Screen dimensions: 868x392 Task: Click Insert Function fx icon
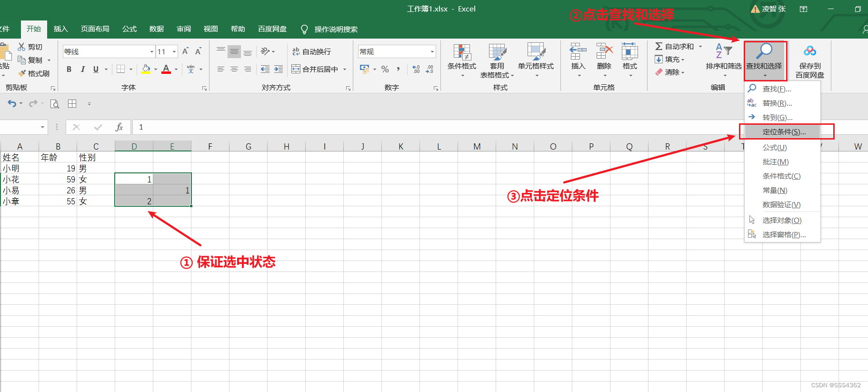click(x=119, y=127)
